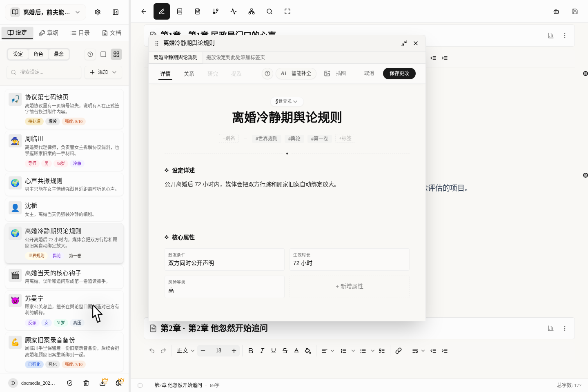Toggle bold formatting in the text toolbar
The height and width of the screenshot is (392, 588).
click(251, 350)
